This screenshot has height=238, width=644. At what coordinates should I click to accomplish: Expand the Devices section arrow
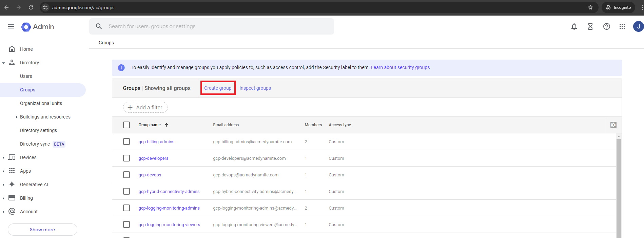3,158
